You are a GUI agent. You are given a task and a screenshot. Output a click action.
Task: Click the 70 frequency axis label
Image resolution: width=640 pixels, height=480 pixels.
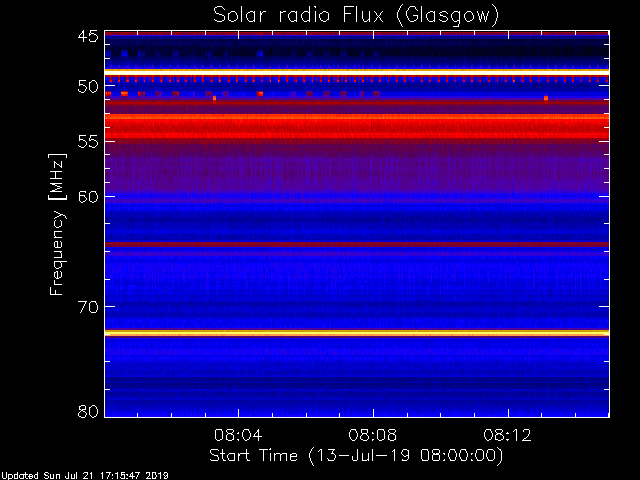(x=88, y=307)
